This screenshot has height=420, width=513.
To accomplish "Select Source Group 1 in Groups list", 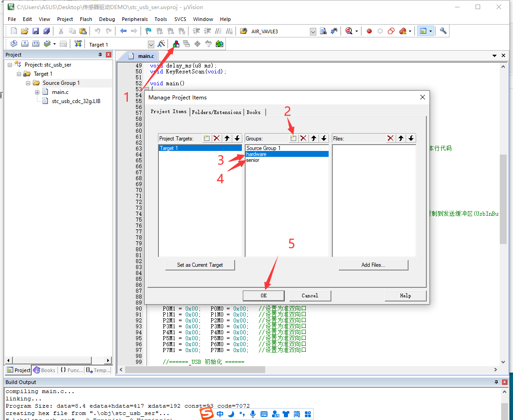I will [x=287, y=148].
